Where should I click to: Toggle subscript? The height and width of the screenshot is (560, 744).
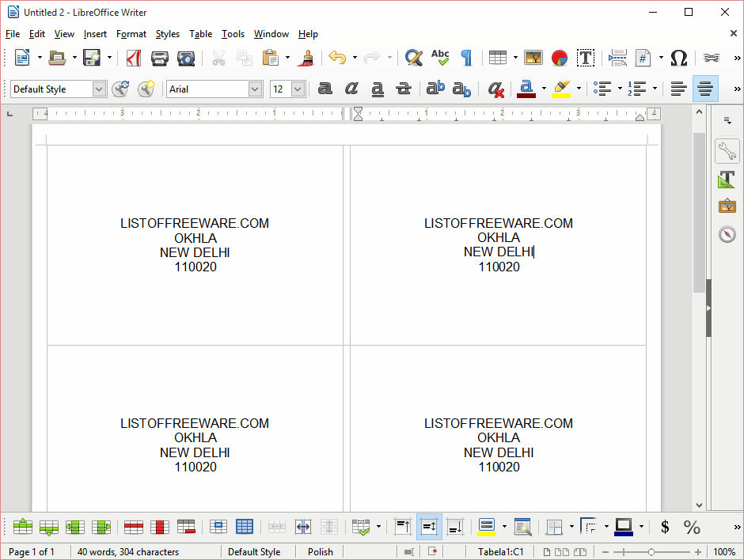click(x=461, y=89)
